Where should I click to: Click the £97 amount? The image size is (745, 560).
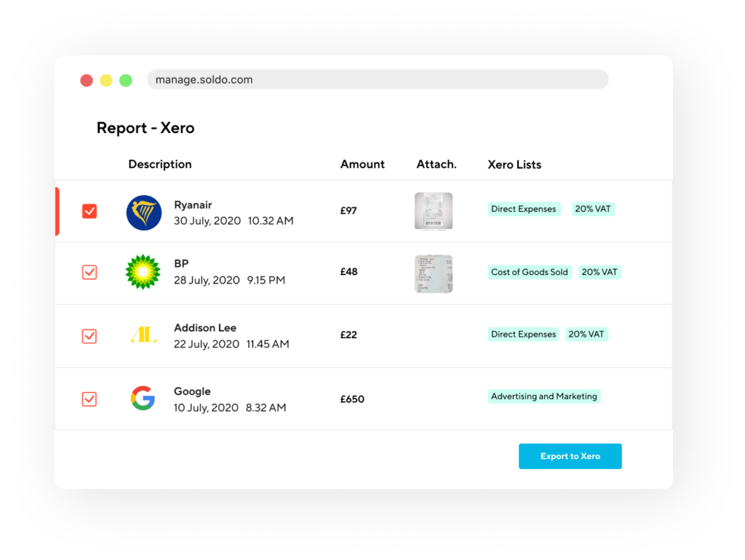click(x=348, y=211)
